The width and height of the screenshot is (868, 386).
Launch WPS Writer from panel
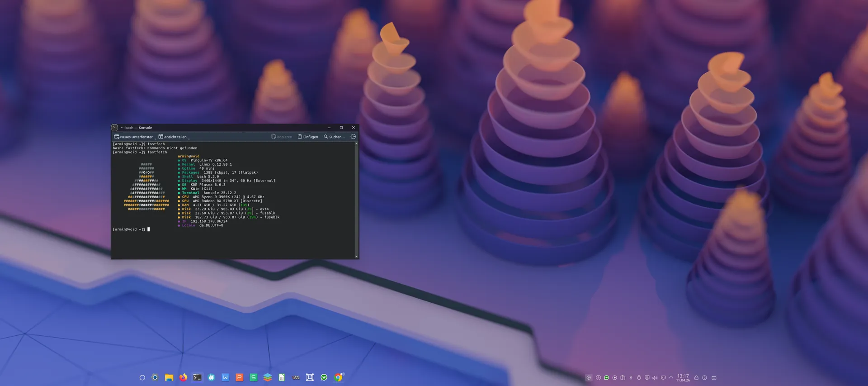(x=225, y=377)
